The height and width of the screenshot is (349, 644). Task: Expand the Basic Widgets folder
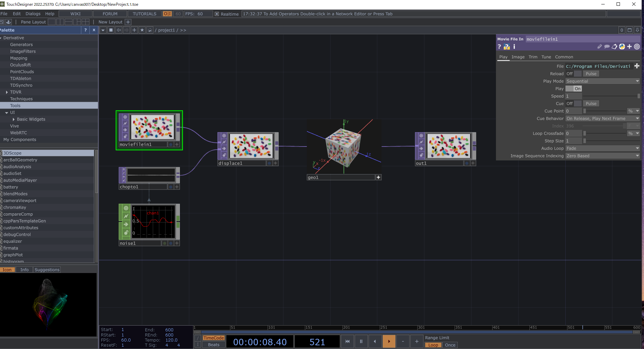(14, 119)
